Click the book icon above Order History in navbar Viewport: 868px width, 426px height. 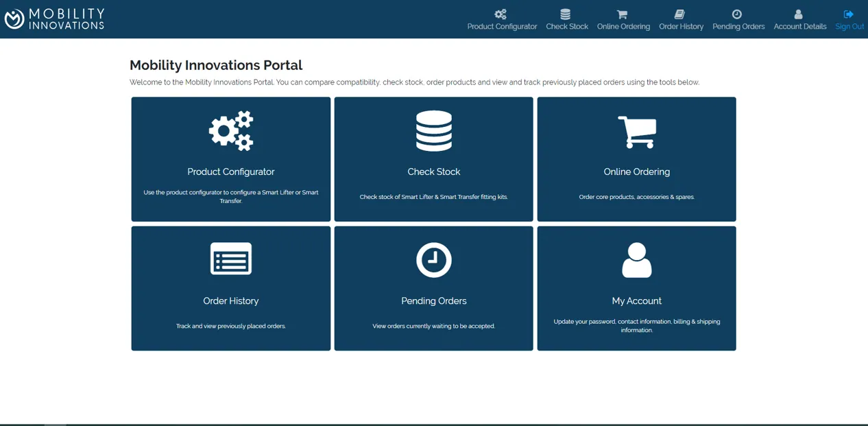(x=680, y=14)
